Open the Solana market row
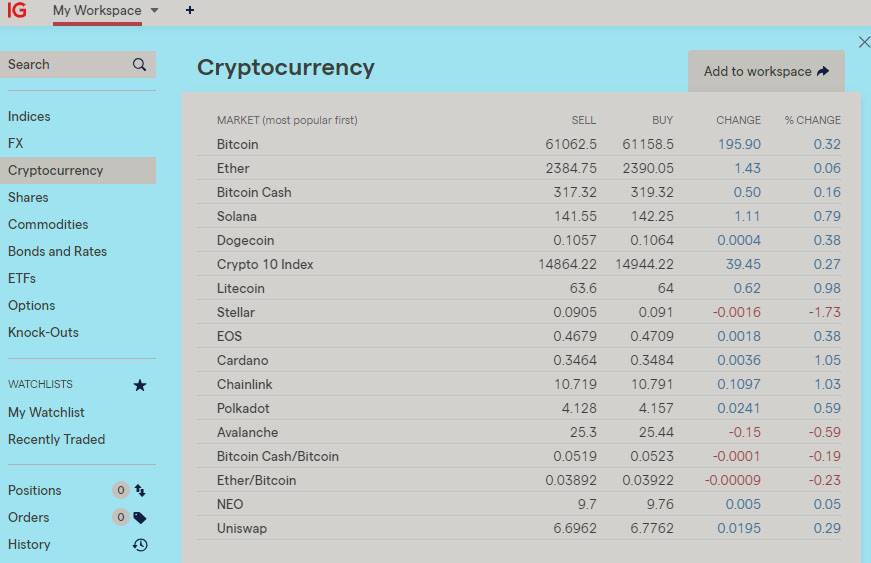Viewport: 871px width, 563px height. (x=237, y=216)
